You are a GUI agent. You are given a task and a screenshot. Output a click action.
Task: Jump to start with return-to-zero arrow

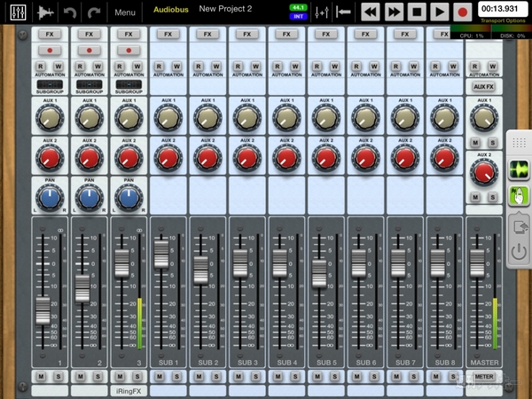[x=344, y=12]
